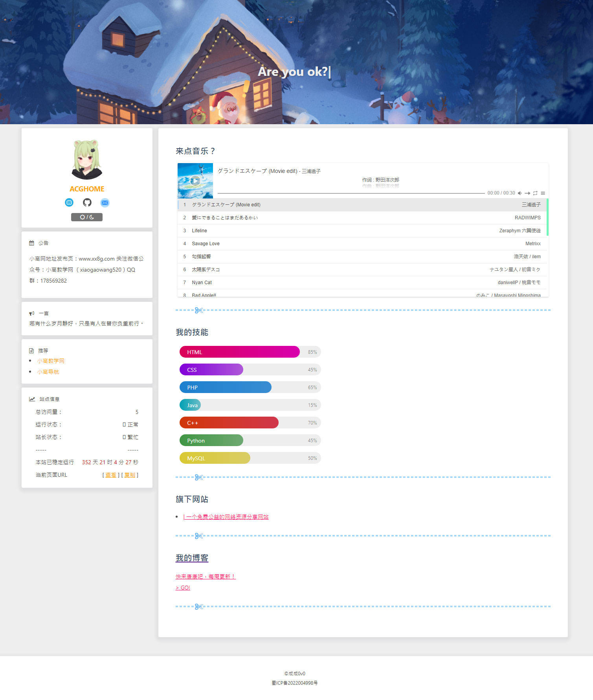Viewport: 593px width, 700px height.
Task: Click the 站点信息 chart icon
Action: (32, 399)
